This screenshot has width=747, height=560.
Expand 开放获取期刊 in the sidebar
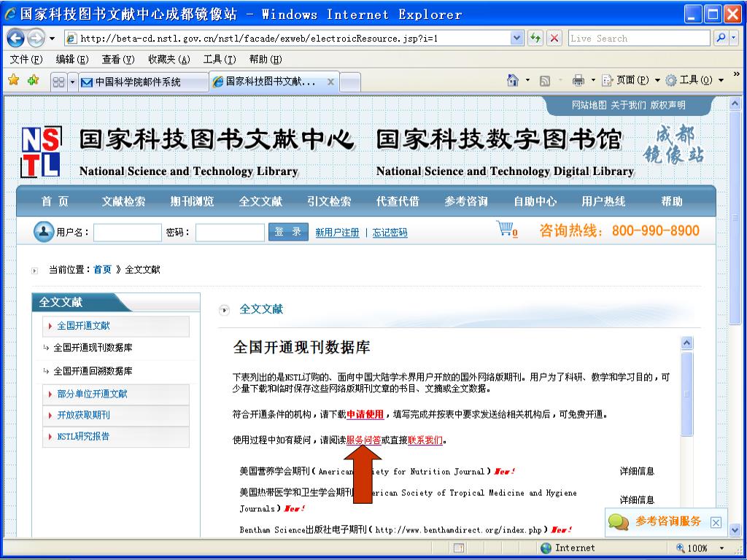click(x=116, y=415)
